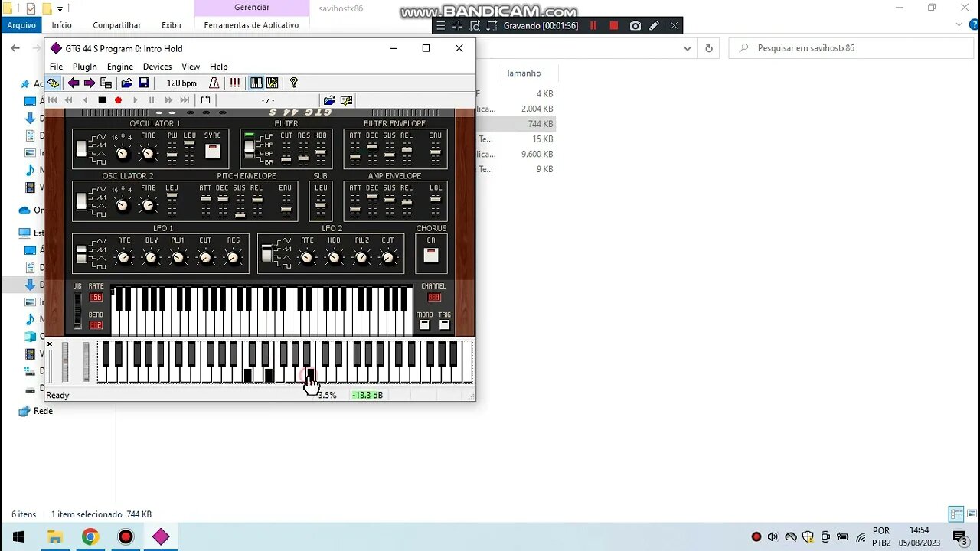Viewport: 980px width, 551px height.
Task: Open the Devices menu
Action: [157, 67]
